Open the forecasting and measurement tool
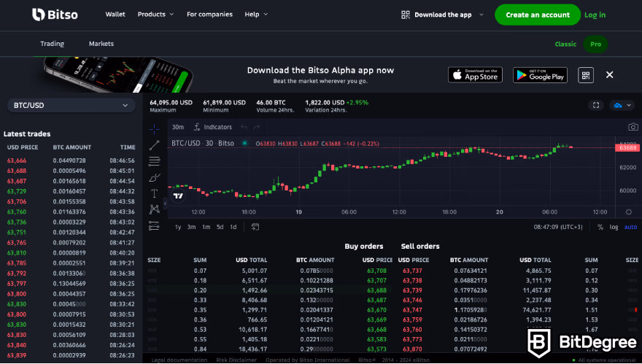 (x=155, y=225)
